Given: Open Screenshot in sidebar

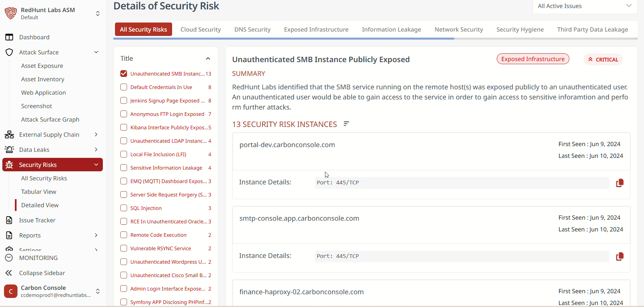Looking at the screenshot, I should (x=37, y=106).
